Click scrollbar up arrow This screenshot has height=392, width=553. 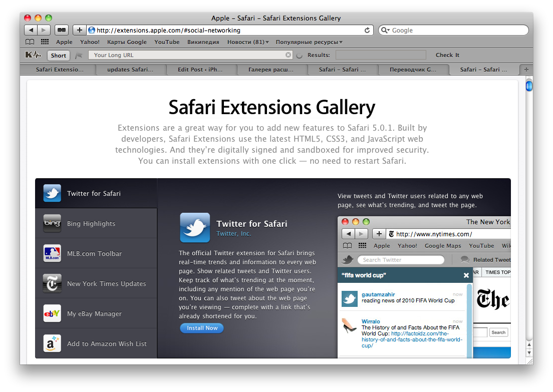coord(529,344)
